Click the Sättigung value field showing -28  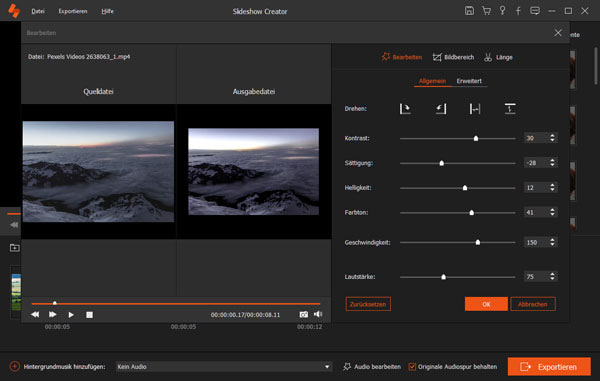[536, 163]
